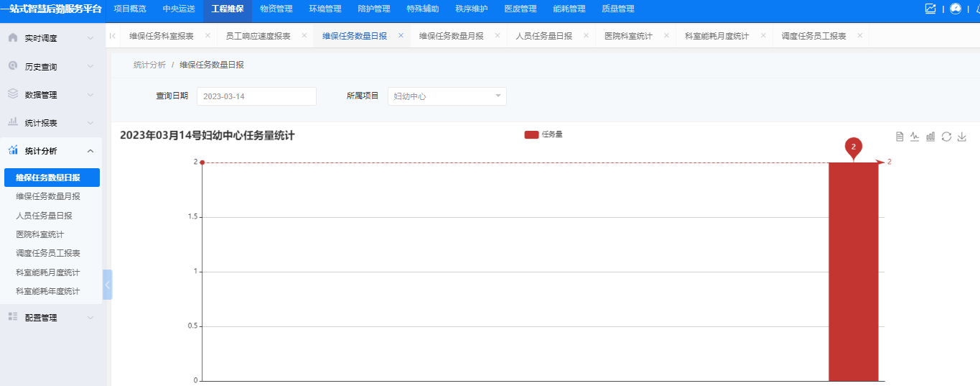Open 质量管理 in the top menu

[x=618, y=9]
